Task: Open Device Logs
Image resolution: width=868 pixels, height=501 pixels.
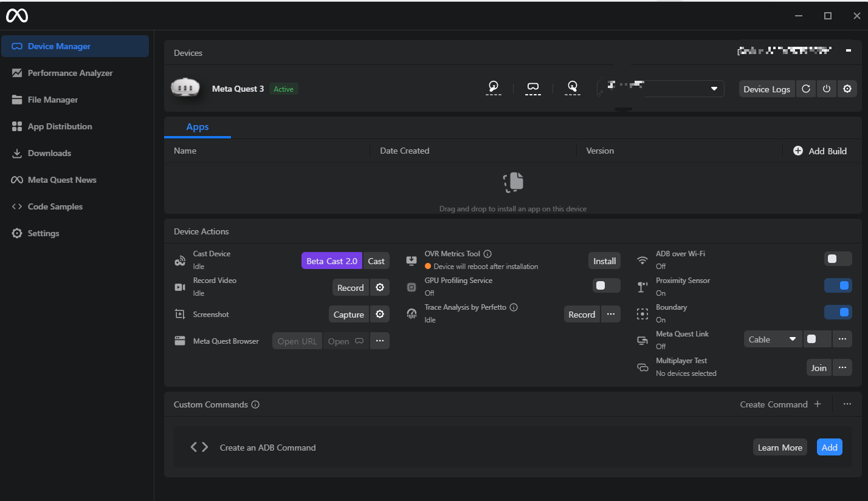Action: (x=767, y=89)
